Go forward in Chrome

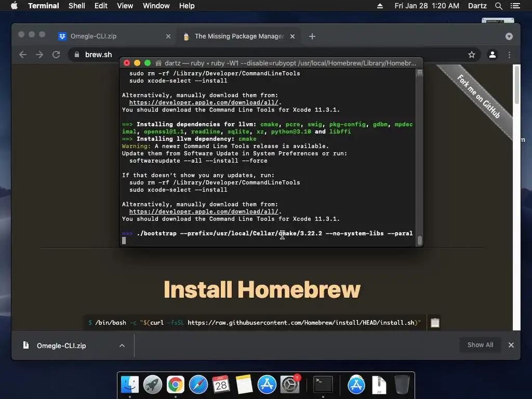coord(39,55)
